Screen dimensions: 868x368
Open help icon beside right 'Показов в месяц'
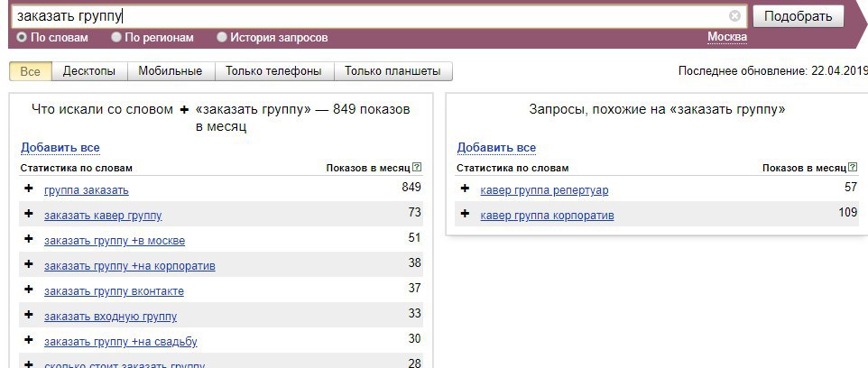pos(853,167)
